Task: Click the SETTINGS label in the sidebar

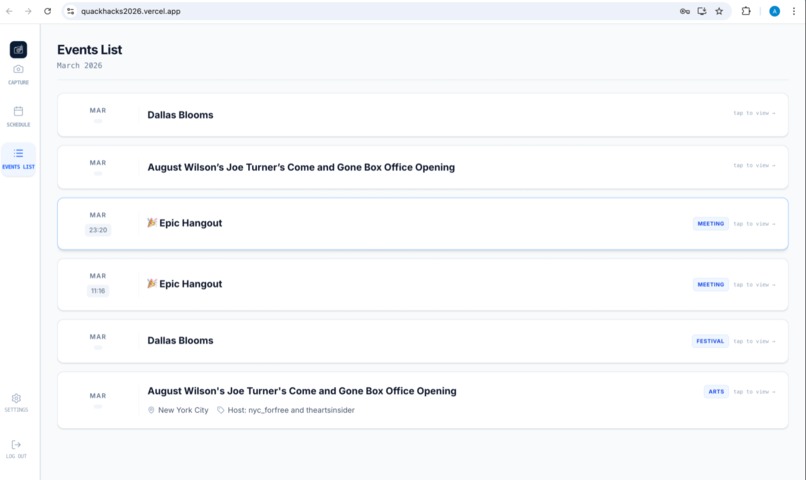Action: tap(16, 410)
